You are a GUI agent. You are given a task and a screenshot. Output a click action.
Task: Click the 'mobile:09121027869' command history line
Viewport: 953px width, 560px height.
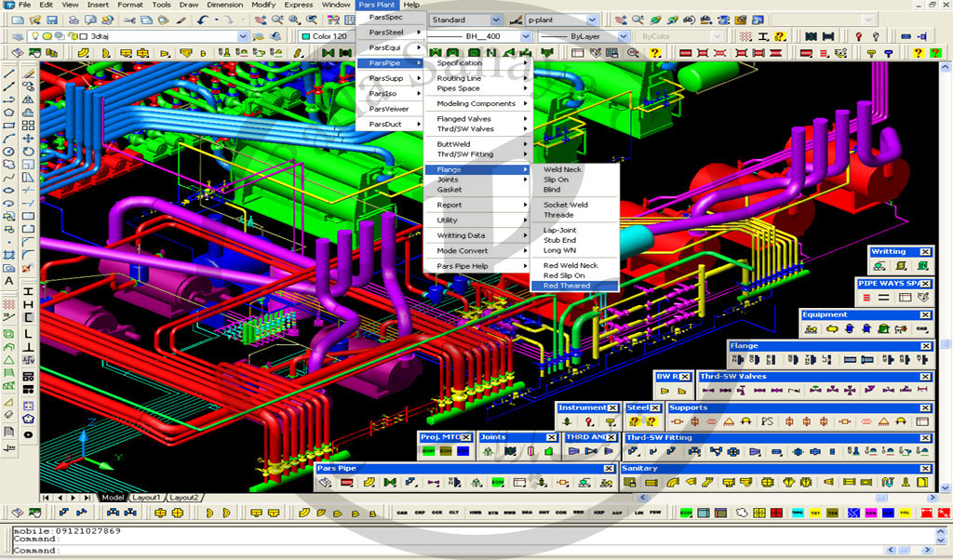(x=67, y=531)
